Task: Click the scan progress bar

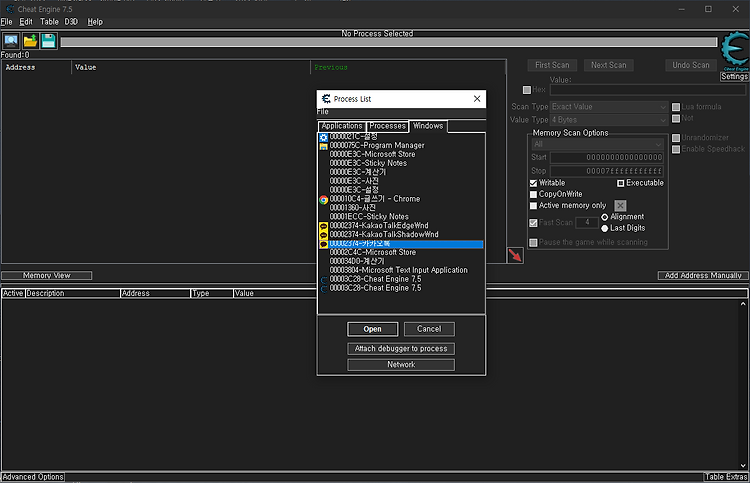Action: click(389, 43)
